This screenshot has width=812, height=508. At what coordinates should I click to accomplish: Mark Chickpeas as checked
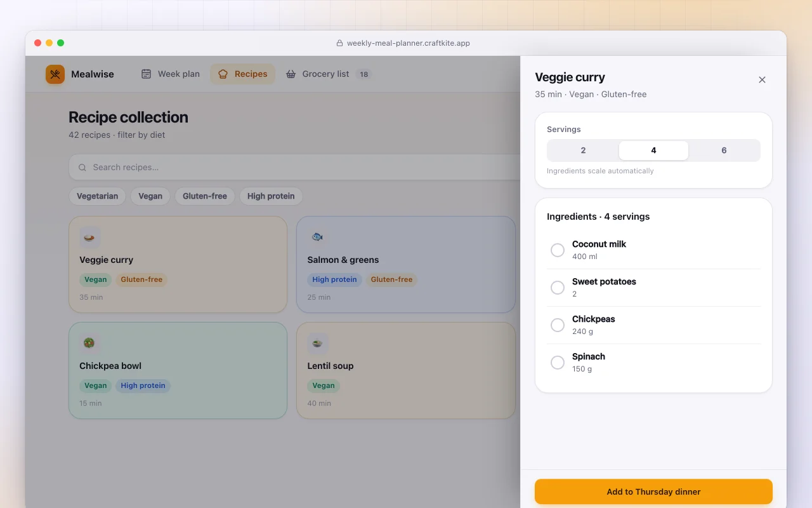[558, 325]
